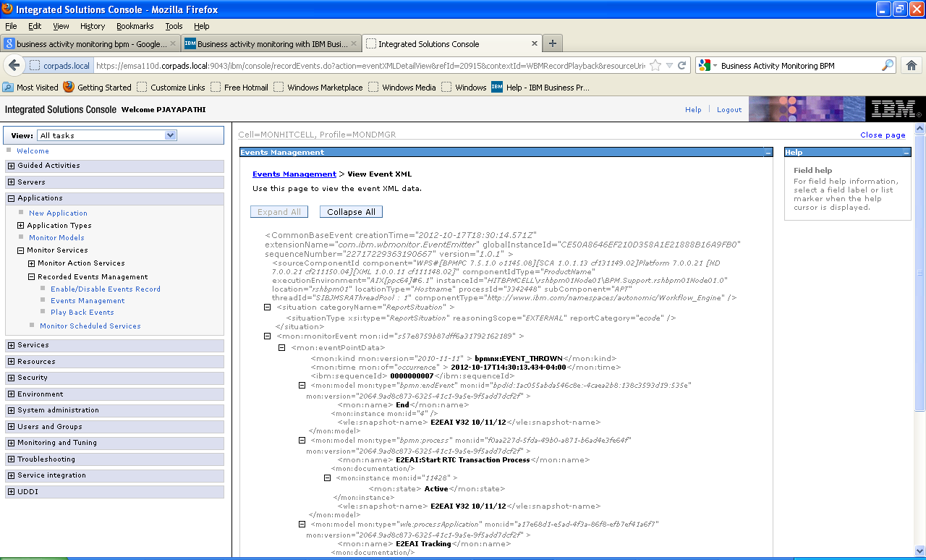
Task: Click the search magnifier icon
Action: [888, 65]
